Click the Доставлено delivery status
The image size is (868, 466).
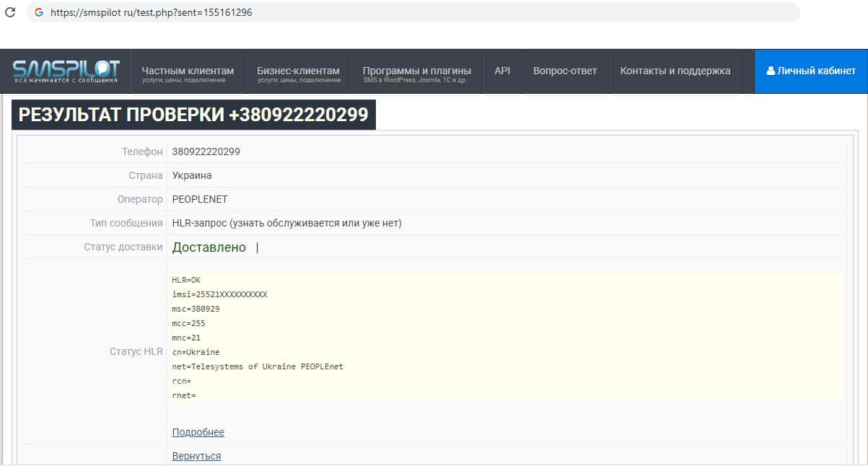tap(209, 247)
